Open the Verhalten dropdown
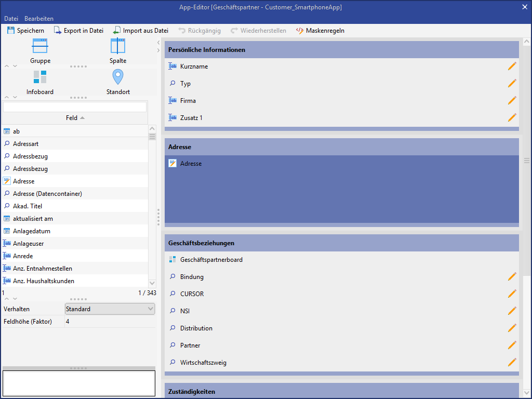The image size is (532, 399). click(110, 309)
